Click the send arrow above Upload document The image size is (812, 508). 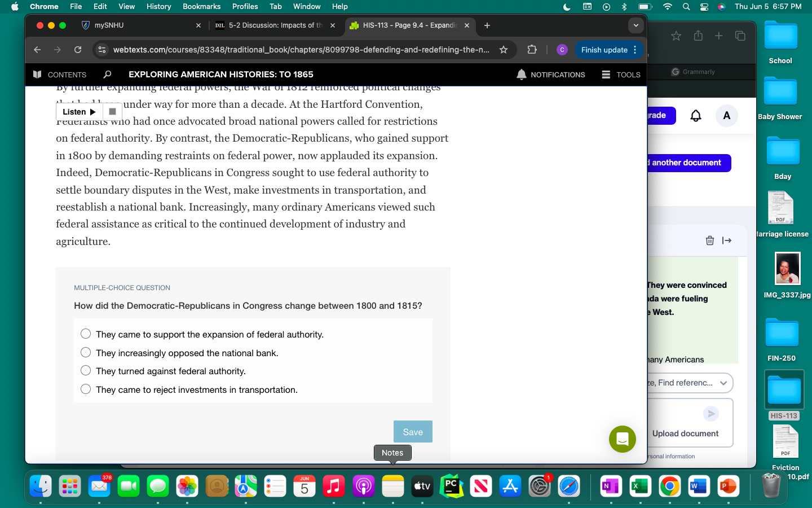[x=711, y=414]
